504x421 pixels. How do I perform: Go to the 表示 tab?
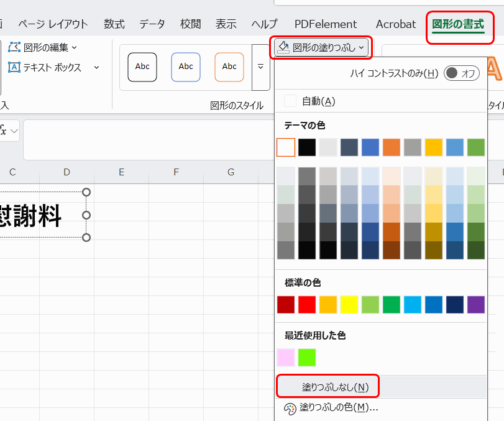(x=226, y=24)
